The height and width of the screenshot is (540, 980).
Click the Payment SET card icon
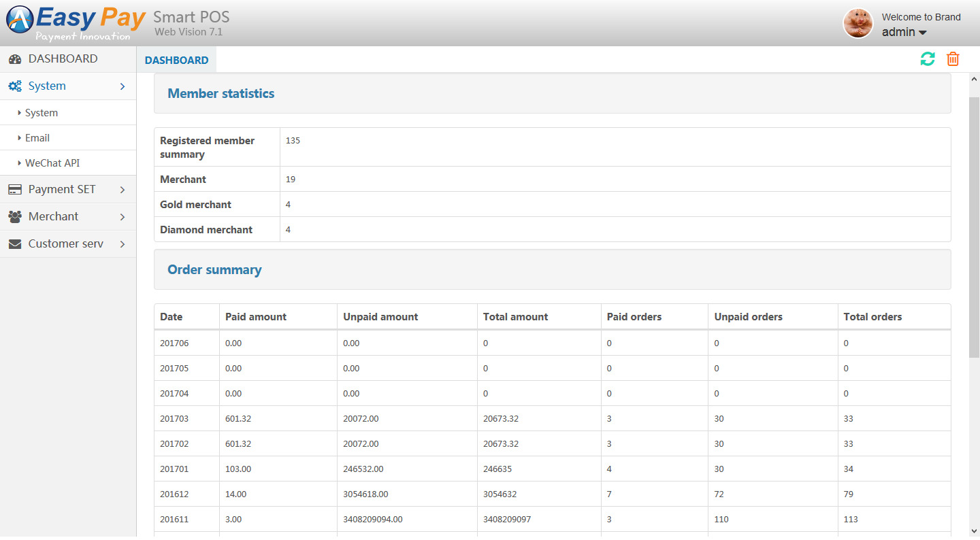tap(15, 190)
